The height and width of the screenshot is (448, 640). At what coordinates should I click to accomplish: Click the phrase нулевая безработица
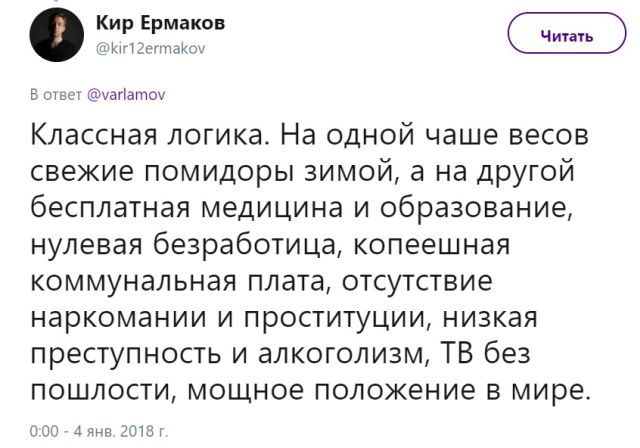point(185,244)
